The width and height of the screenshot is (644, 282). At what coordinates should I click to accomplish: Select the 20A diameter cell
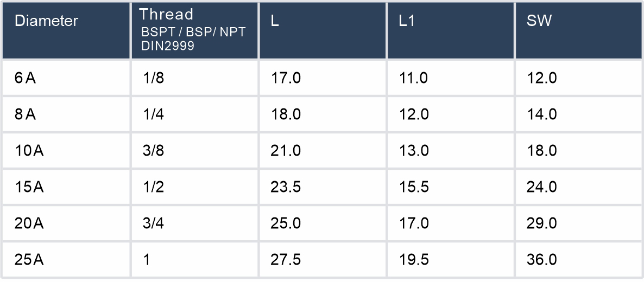[x=29, y=223]
